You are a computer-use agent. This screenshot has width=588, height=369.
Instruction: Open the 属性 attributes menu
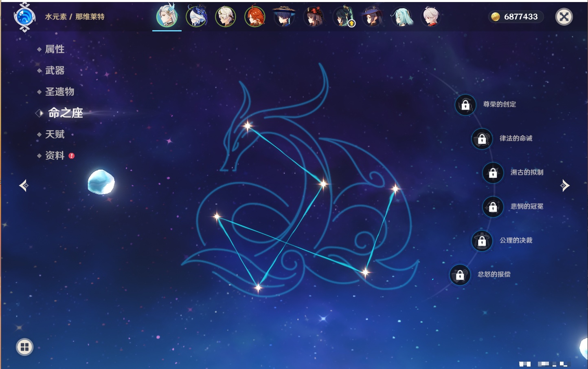point(55,49)
